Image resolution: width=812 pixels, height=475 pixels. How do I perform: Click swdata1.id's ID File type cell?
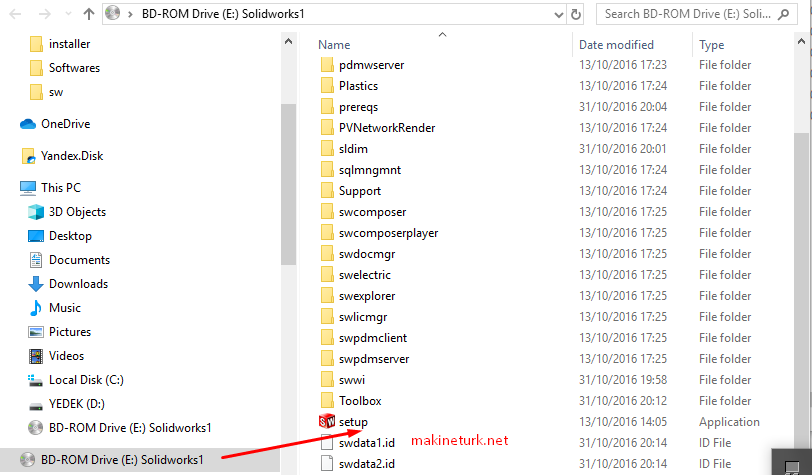715,443
